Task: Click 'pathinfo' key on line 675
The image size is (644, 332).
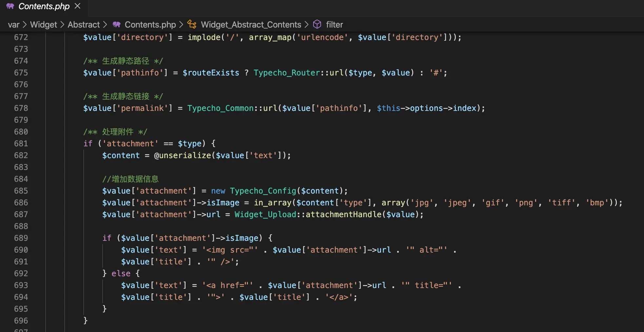Action: pos(140,73)
